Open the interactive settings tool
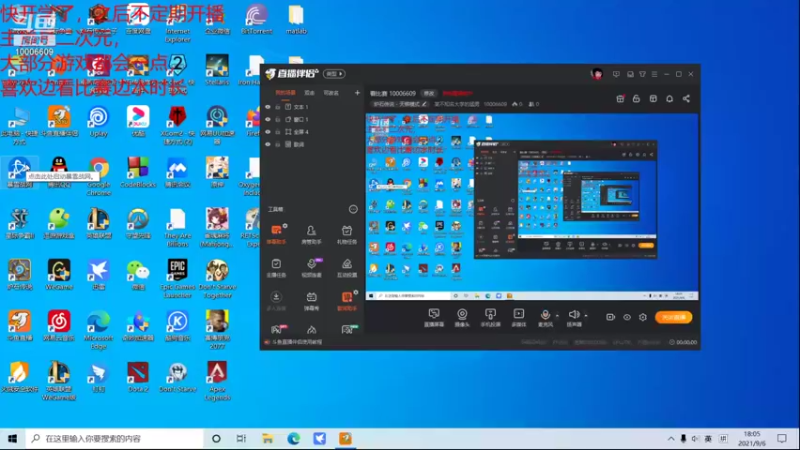Image resolution: width=800 pixels, height=450 pixels. (347, 268)
